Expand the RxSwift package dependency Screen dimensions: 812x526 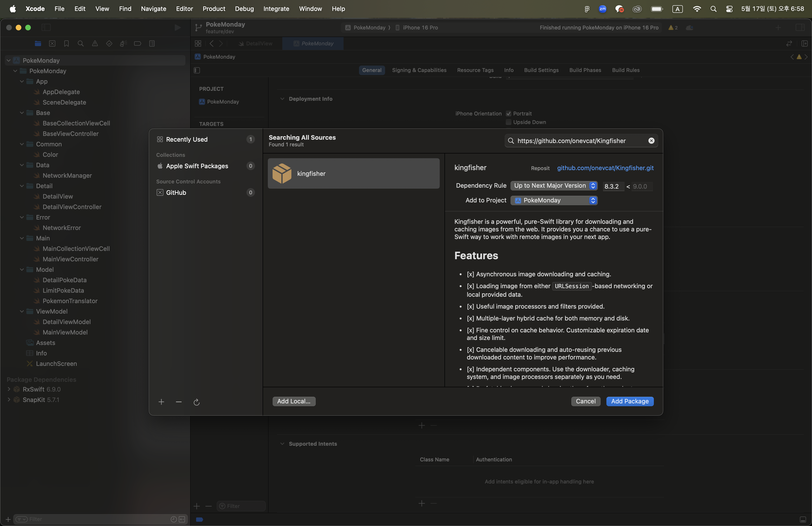coord(9,389)
